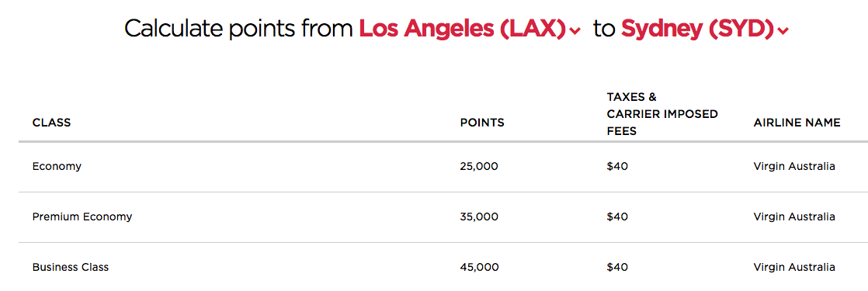Screen dimensions: 868x291
Task: Click the $40 fee in the Economy row
Action: [x=617, y=167]
